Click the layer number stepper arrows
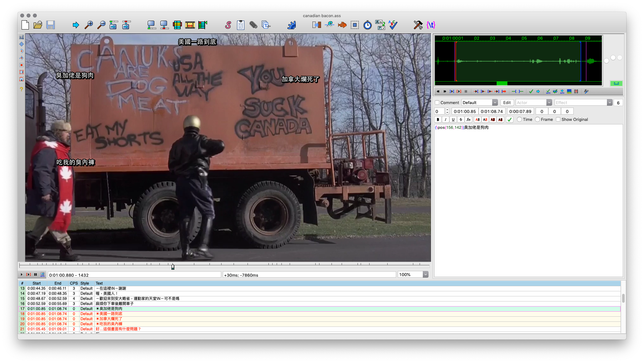Viewport: 644px width, 363px height. point(447,111)
